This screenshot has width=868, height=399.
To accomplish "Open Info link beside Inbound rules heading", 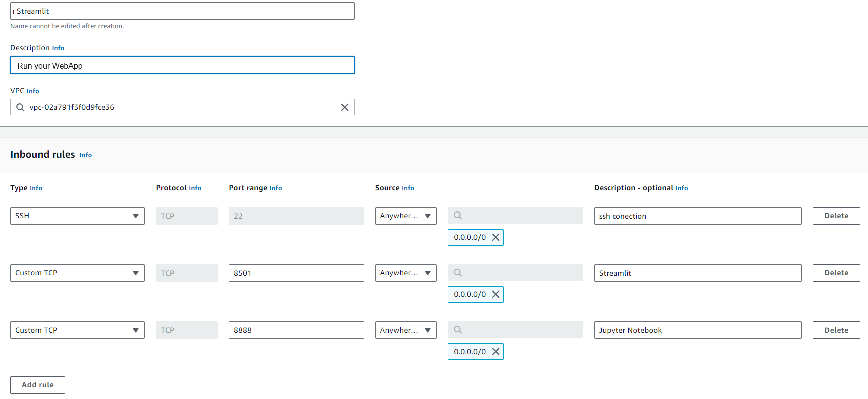I will 86,155.
